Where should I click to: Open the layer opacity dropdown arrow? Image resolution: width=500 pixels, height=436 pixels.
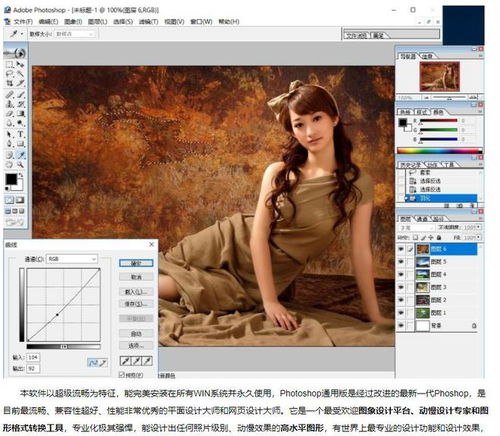[479, 227]
